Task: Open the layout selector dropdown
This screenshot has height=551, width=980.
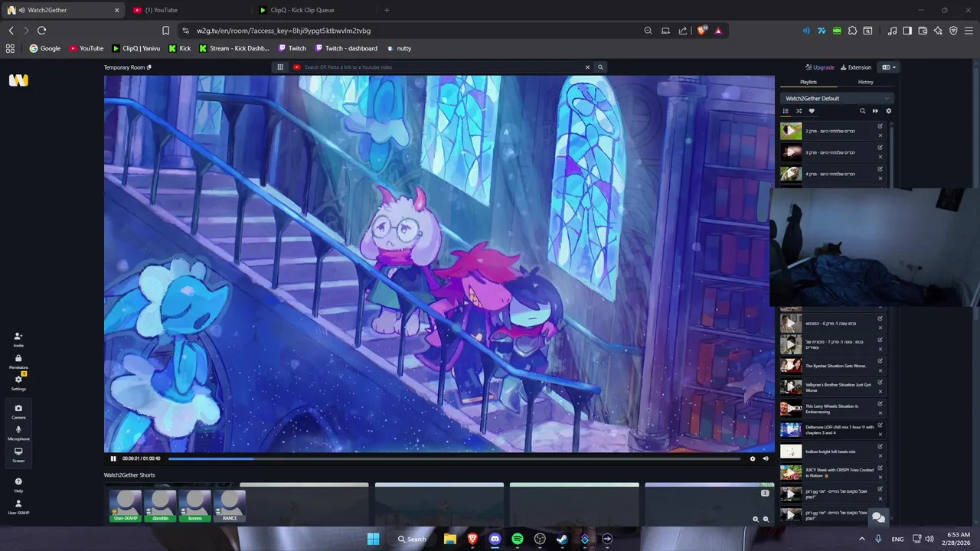Action: coord(888,67)
